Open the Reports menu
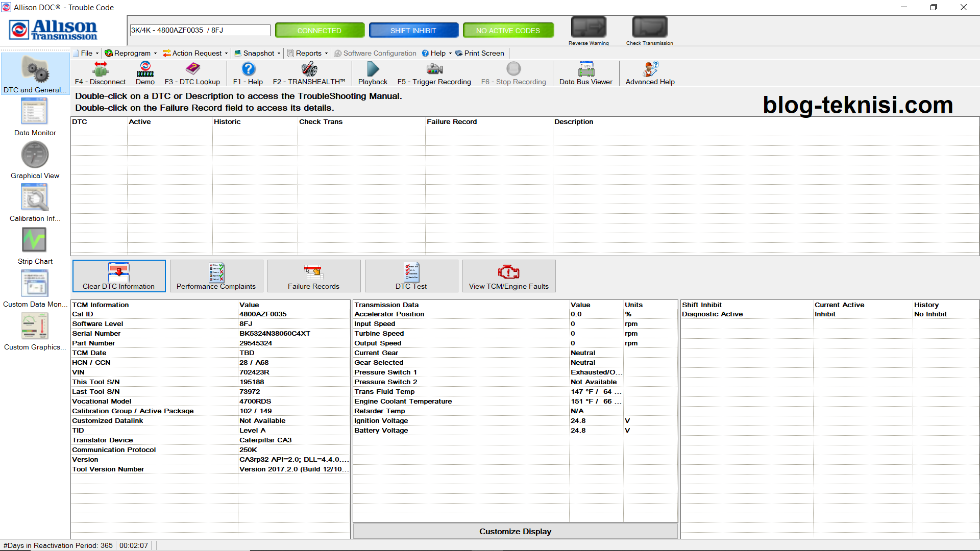The height and width of the screenshot is (551, 980). (x=308, y=53)
